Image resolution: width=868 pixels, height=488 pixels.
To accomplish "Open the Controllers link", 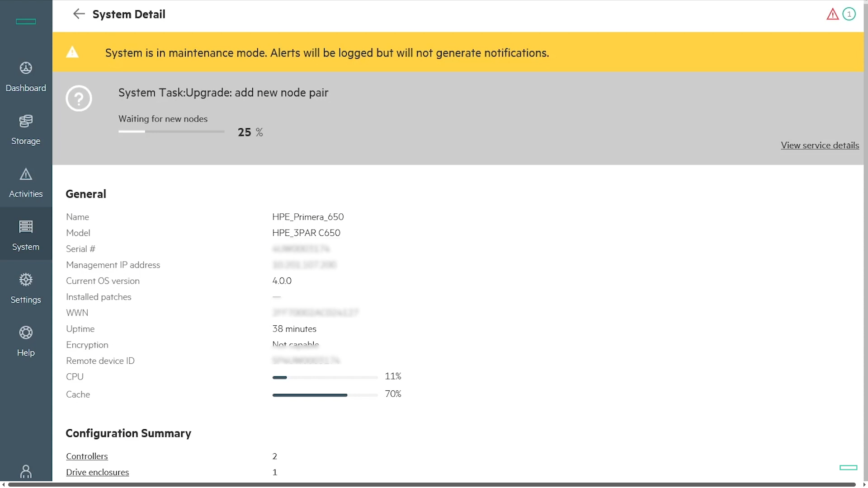I will pyautogui.click(x=87, y=456).
